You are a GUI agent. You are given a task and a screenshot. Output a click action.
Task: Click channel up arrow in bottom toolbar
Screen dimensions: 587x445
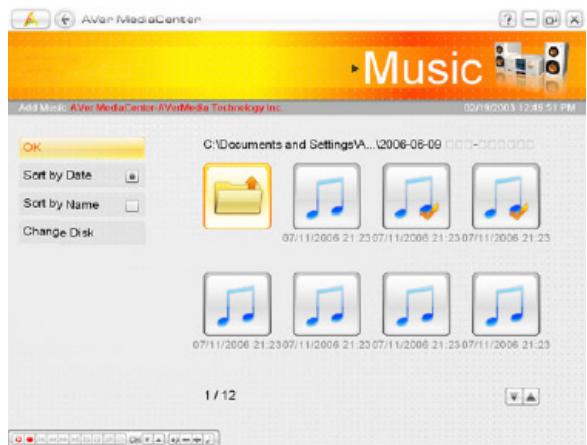[158, 439]
